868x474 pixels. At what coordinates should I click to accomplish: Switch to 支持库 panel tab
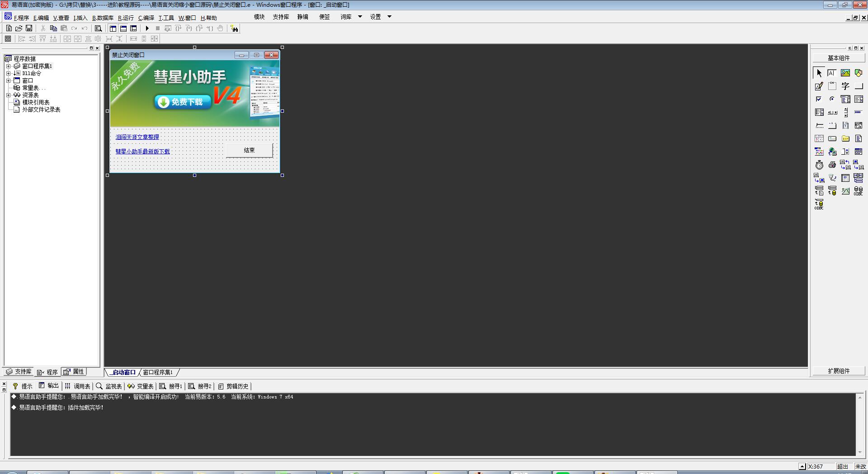pyautogui.click(x=19, y=372)
